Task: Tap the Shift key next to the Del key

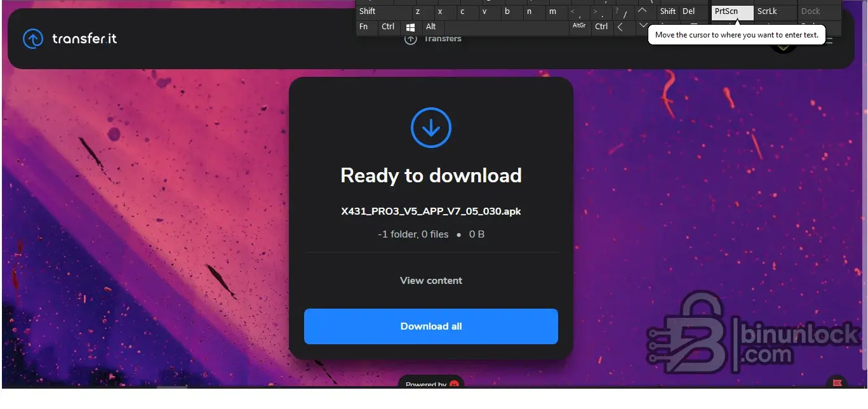Action: [x=667, y=12]
